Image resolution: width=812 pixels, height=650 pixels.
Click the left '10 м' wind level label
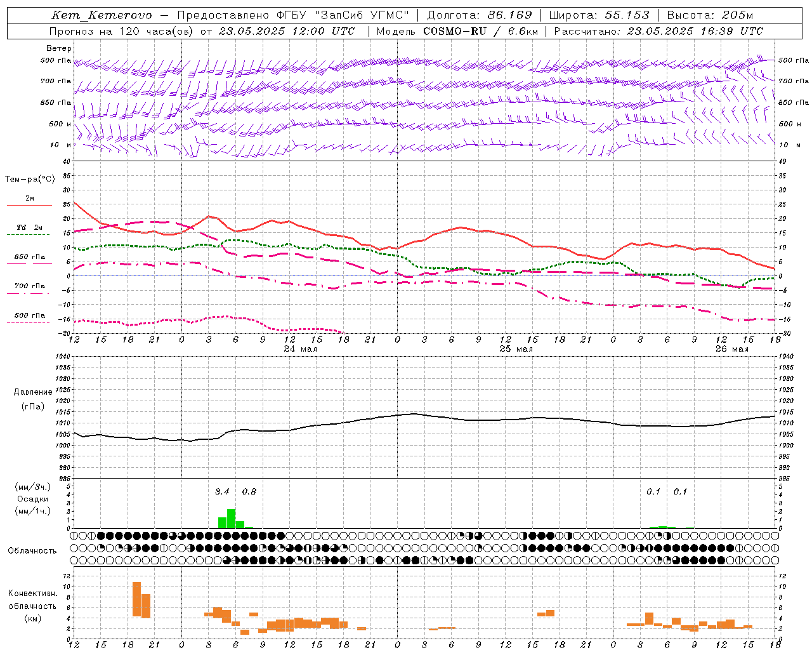[x=62, y=145]
